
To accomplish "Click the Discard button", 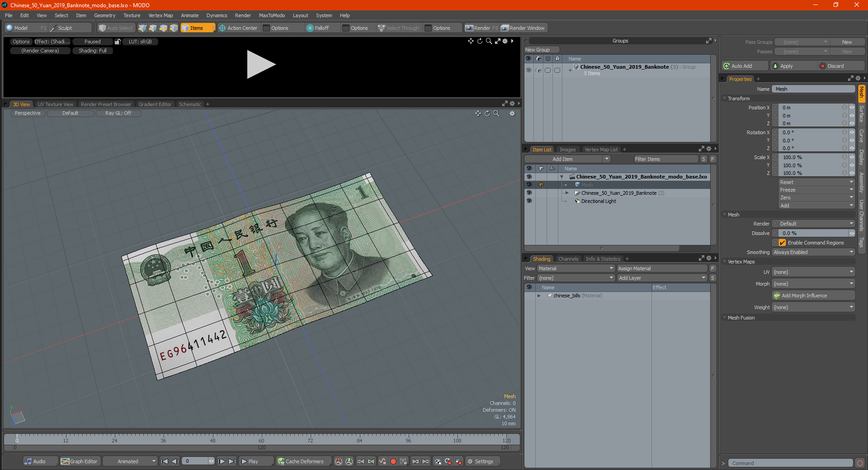I will 841,66.
